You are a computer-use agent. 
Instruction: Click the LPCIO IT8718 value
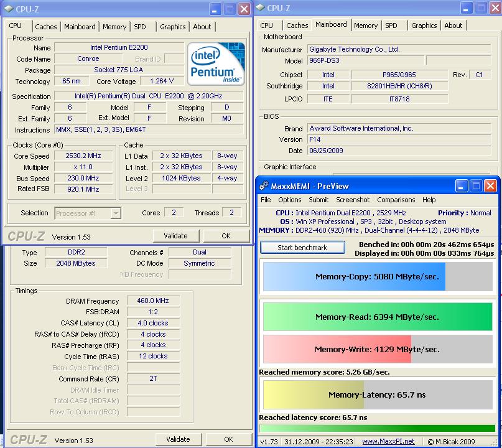399,99
